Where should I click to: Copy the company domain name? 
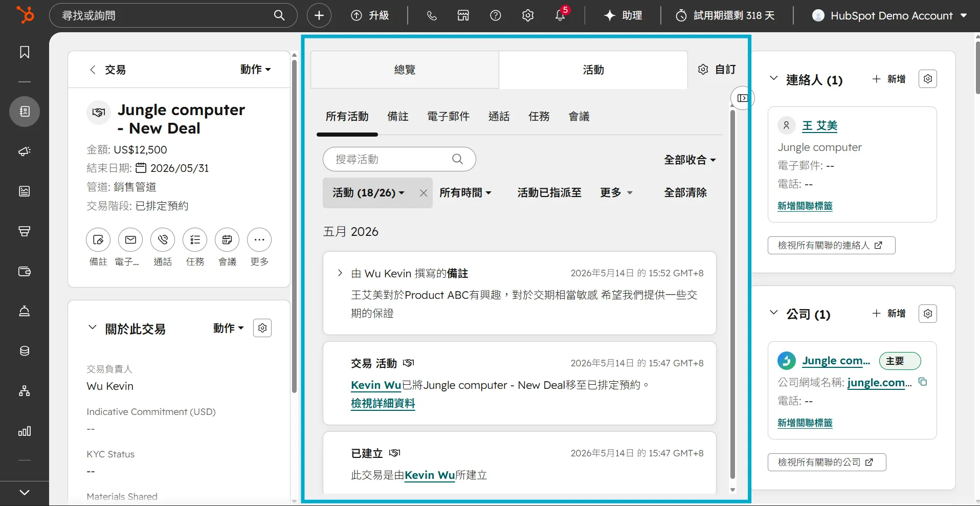click(x=923, y=382)
